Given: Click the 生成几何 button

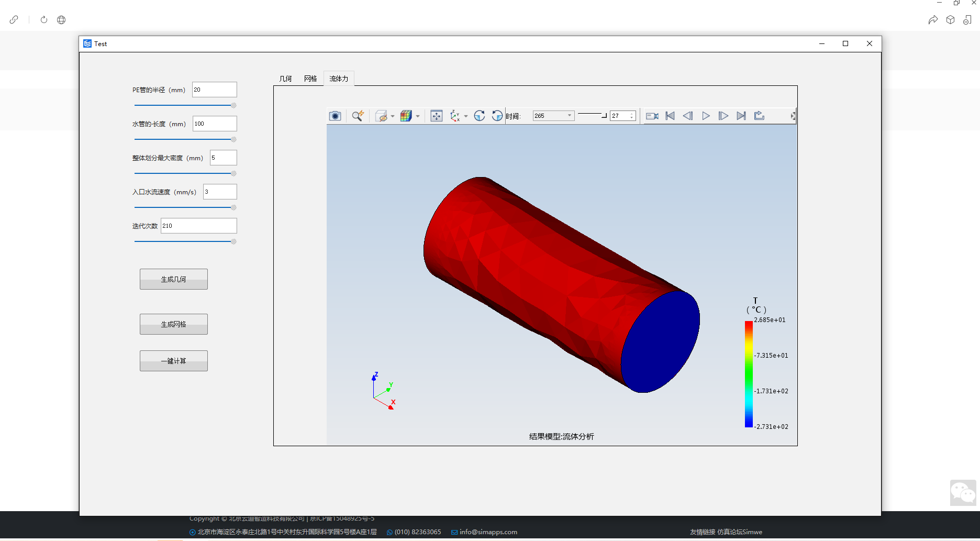Looking at the screenshot, I should (174, 279).
